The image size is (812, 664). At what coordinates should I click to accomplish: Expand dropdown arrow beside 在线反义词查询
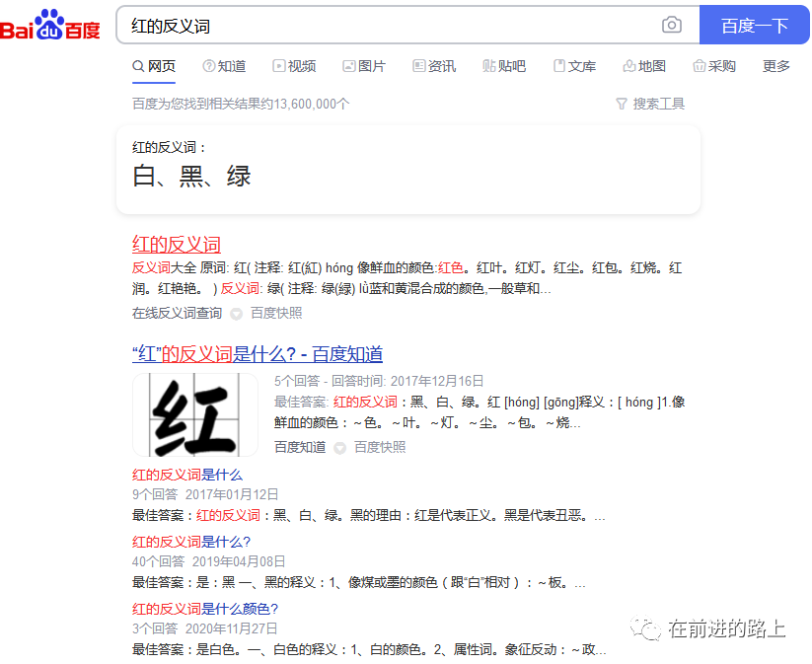pyautogui.click(x=236, y=314)
